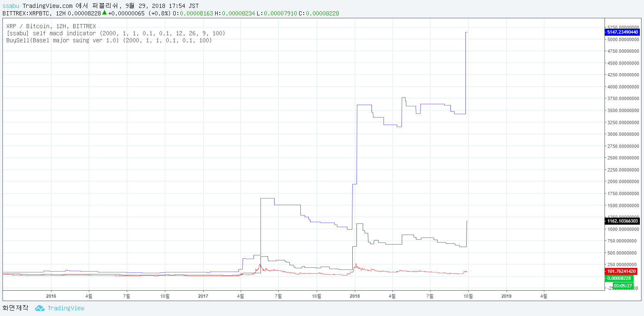Click the 3750.00000000 price axis label

tap(623, 99)
